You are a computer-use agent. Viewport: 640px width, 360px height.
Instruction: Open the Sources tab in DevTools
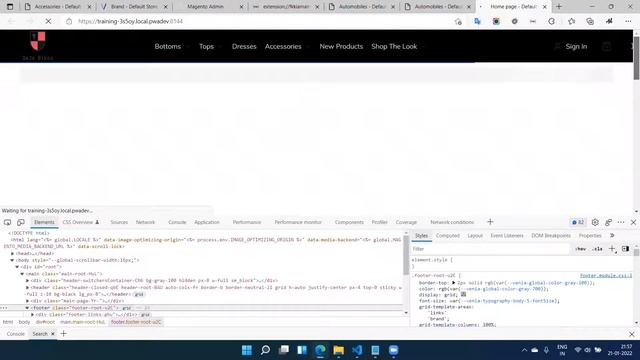tap(119, 222)
